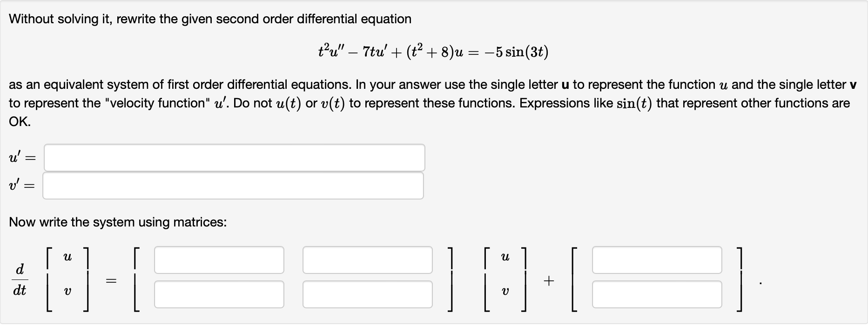Click the u entry in the state vector
This screenshot has width=868, height=326.
[x=67, y=255]
